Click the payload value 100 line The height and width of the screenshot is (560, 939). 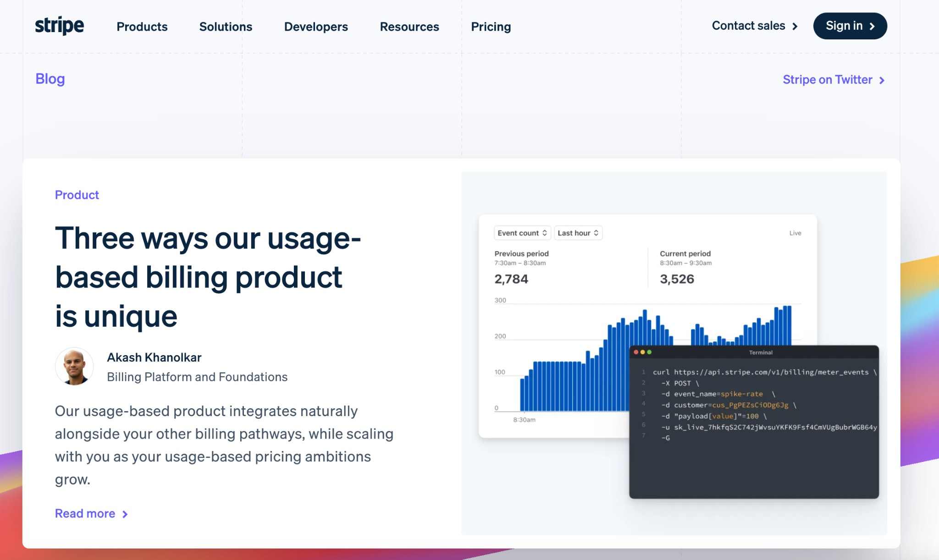(x=714, y=416)
